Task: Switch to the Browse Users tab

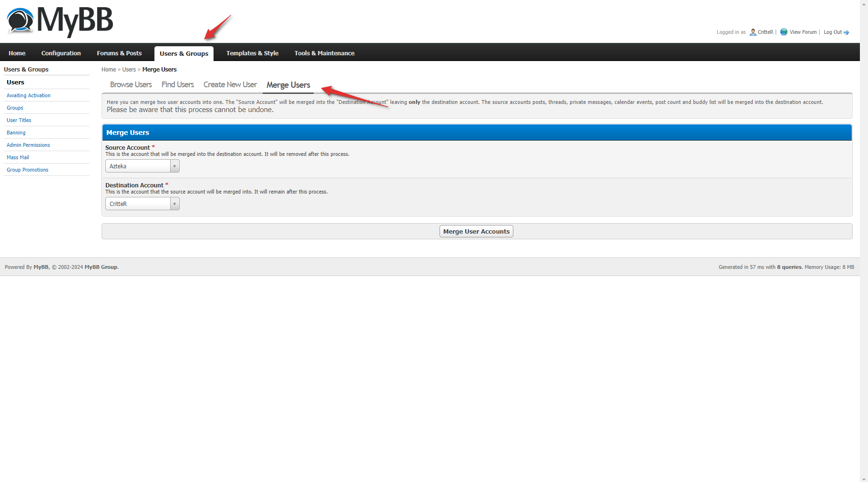Action: click(x=131, y=84)
